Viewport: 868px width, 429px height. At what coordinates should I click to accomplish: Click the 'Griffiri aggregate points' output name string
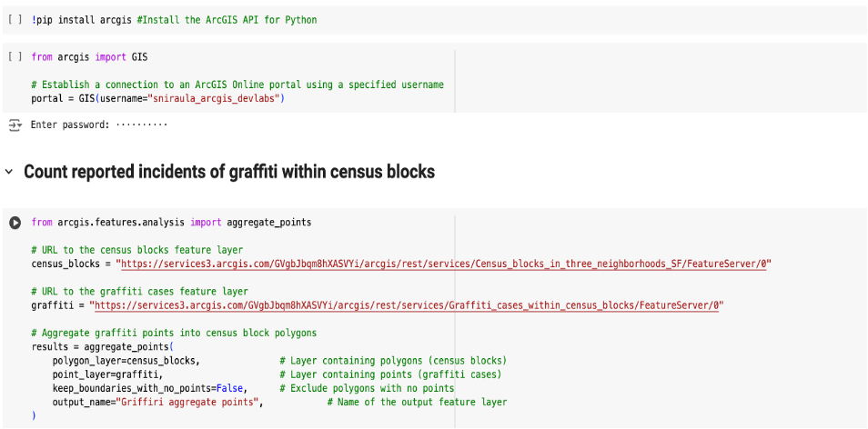pos(189,402)
